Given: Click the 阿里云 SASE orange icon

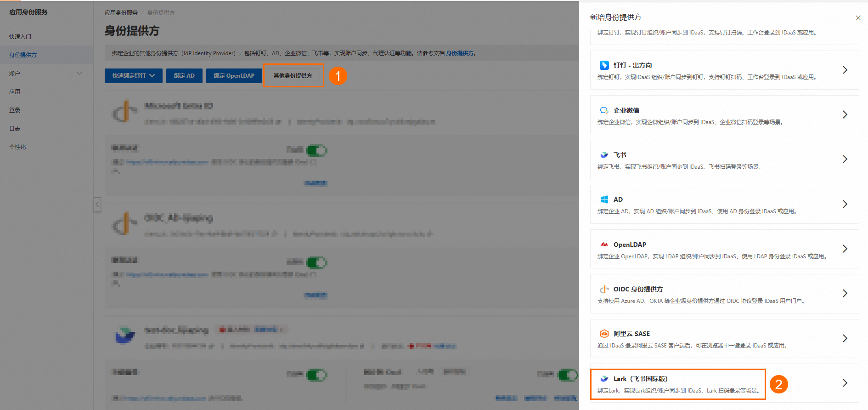Looking at the screenshot, I should click(604, 334).
